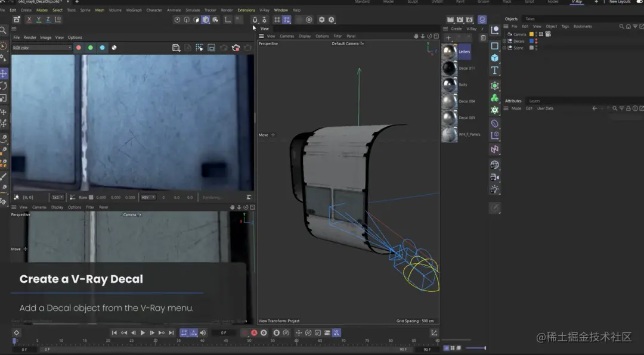Click User Data in the Attributes manager
This screenshot has width=644, height=355.
click(546, 108)
